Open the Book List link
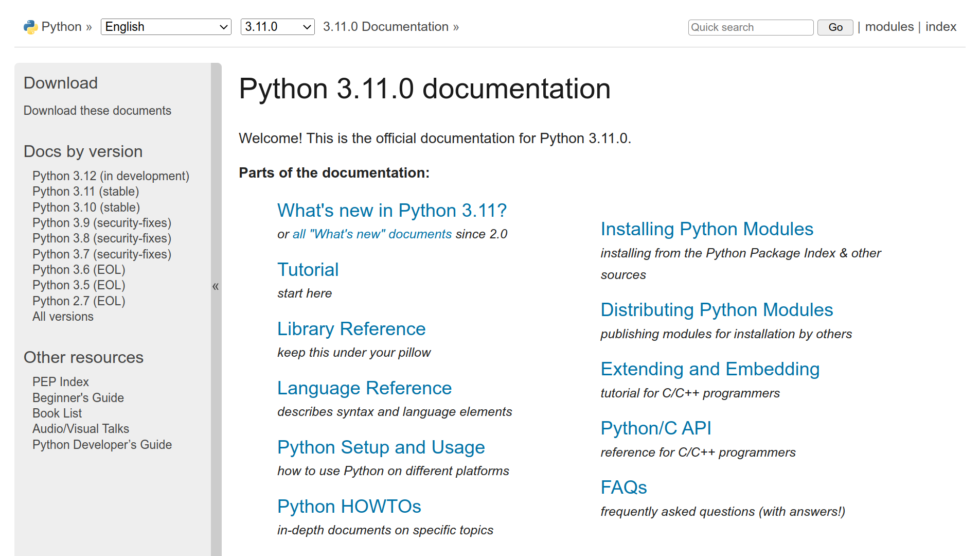The height and width of the screenshot is (556, 980). coord(57,413)
